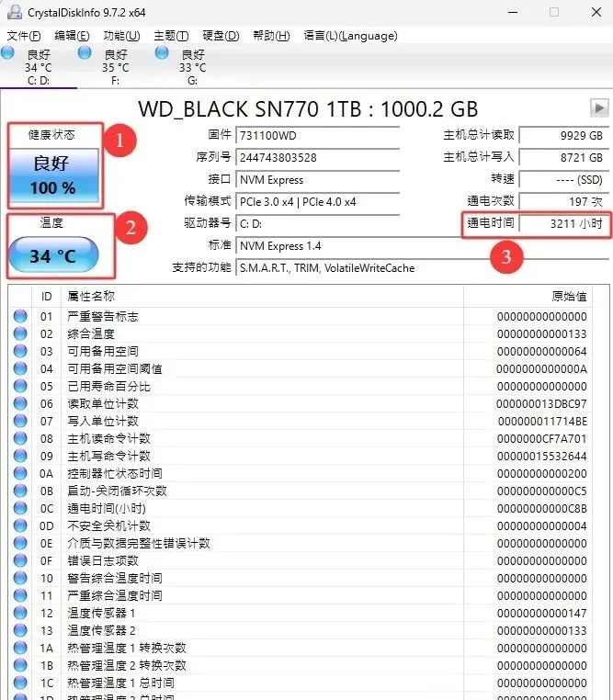Click status icon for row 13 温度传感器 2
613x700 pixels.
click(x=20, y=630)
